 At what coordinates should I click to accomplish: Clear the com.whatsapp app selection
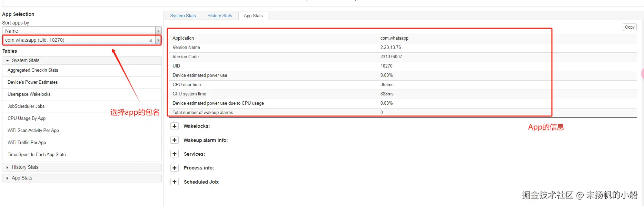point(151,41)
